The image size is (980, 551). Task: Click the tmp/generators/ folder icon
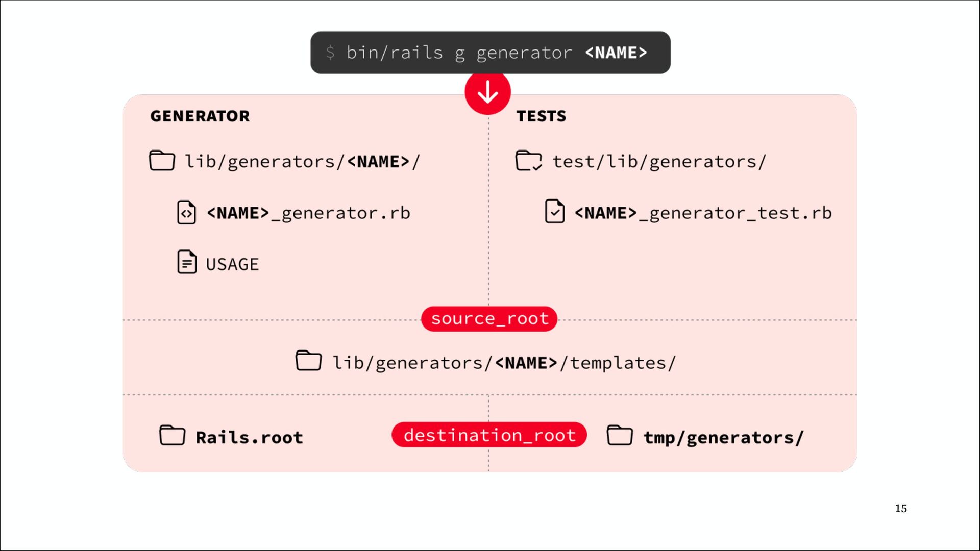coord(620,435)
